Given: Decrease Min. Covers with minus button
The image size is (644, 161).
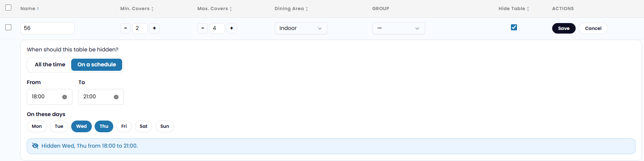Looking at the screenshot, I should pos(125,28).
